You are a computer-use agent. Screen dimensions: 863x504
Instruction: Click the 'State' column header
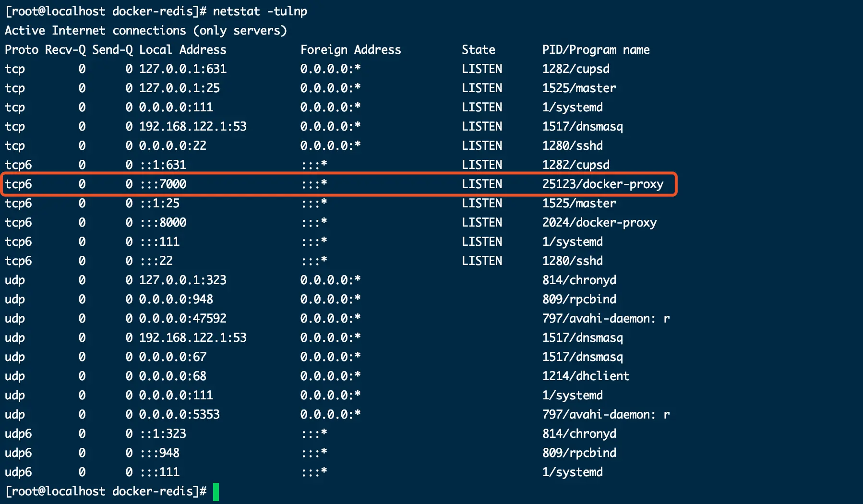[x=479, y=50]
